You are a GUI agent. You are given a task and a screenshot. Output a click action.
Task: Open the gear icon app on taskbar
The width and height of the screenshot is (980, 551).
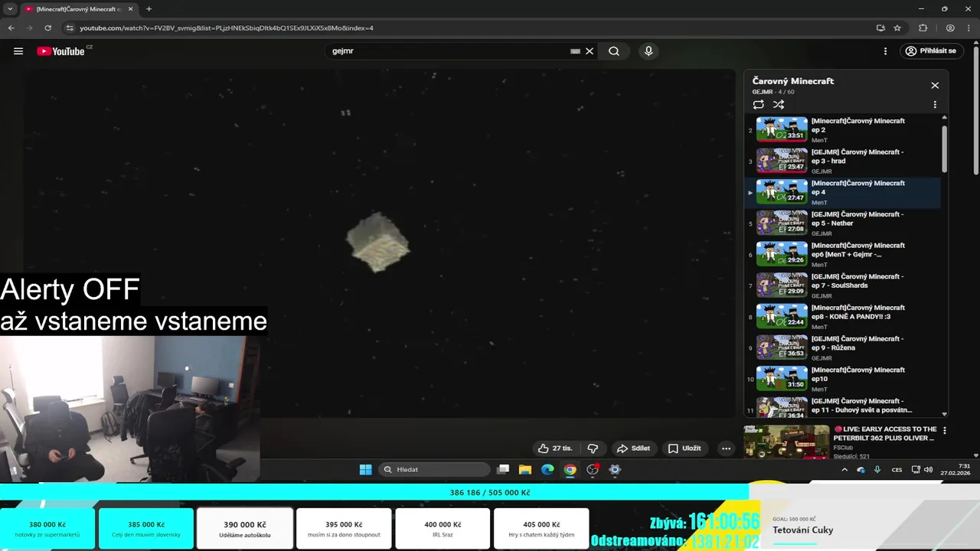tap(615, 469)
